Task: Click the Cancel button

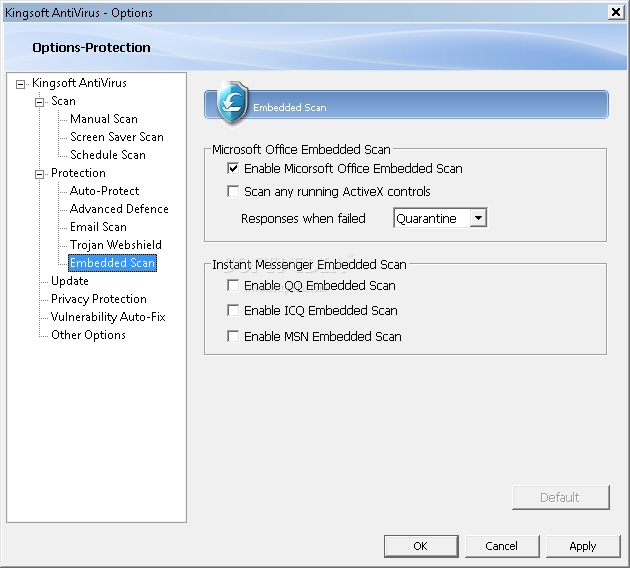Action: [502, 546]
